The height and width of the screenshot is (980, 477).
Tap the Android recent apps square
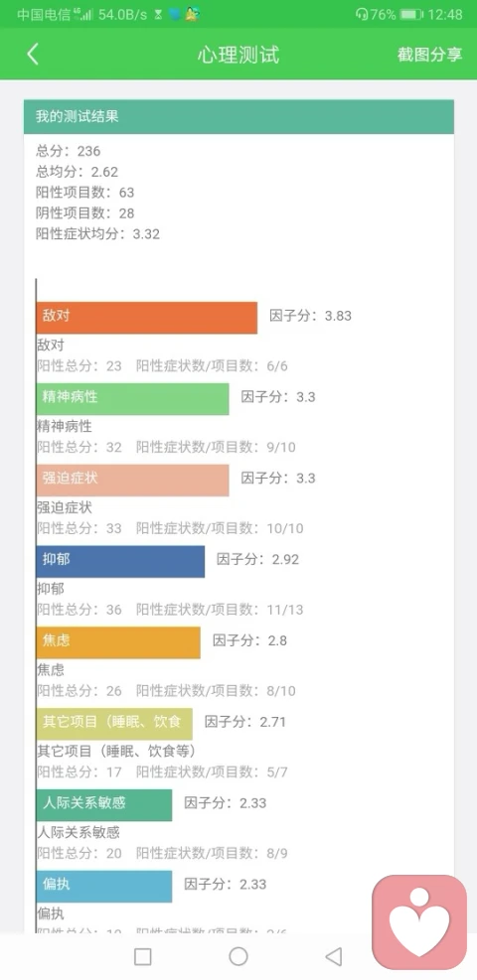click(143, 956)
